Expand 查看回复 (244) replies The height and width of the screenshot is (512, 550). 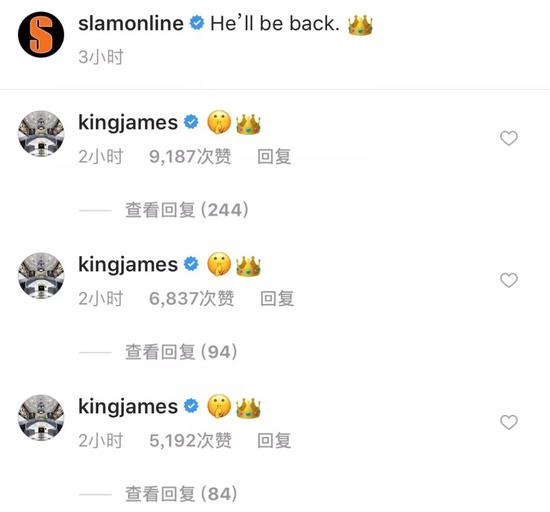tap(187, 210)
